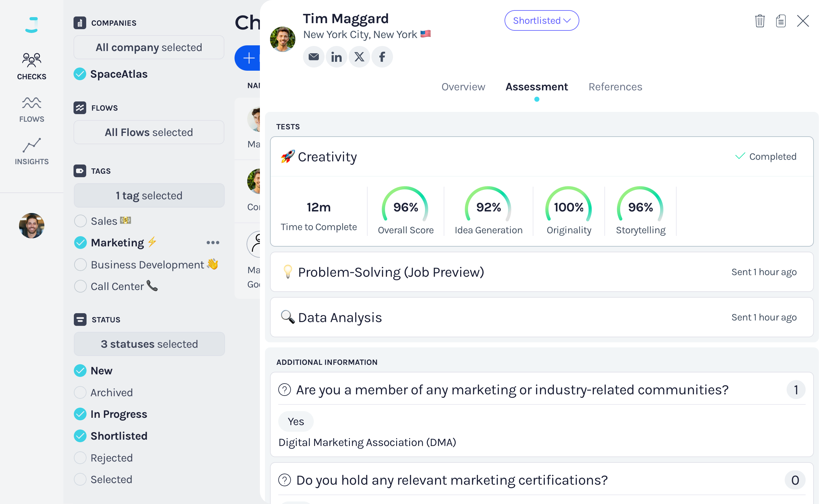Disable the SpaceAtlas company filter
The height and width of the screenshot is (504, 824).
coord(80,74)
